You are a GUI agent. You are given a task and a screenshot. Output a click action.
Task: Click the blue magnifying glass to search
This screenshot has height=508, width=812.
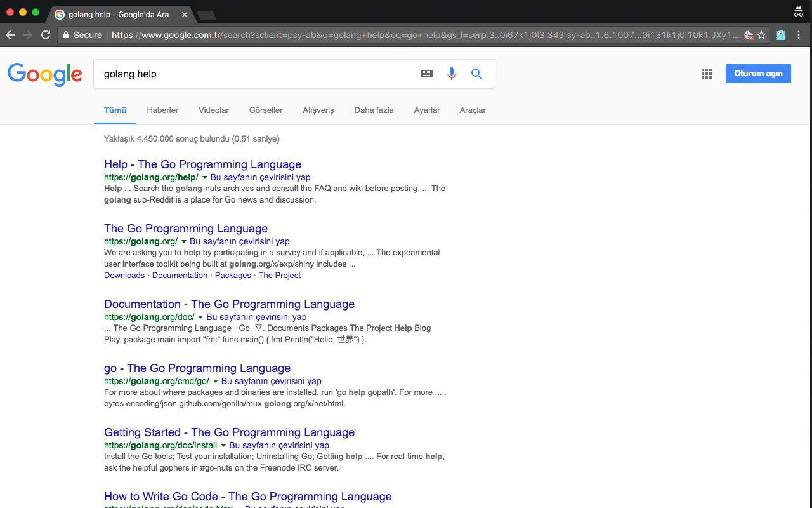pos(476,74)
